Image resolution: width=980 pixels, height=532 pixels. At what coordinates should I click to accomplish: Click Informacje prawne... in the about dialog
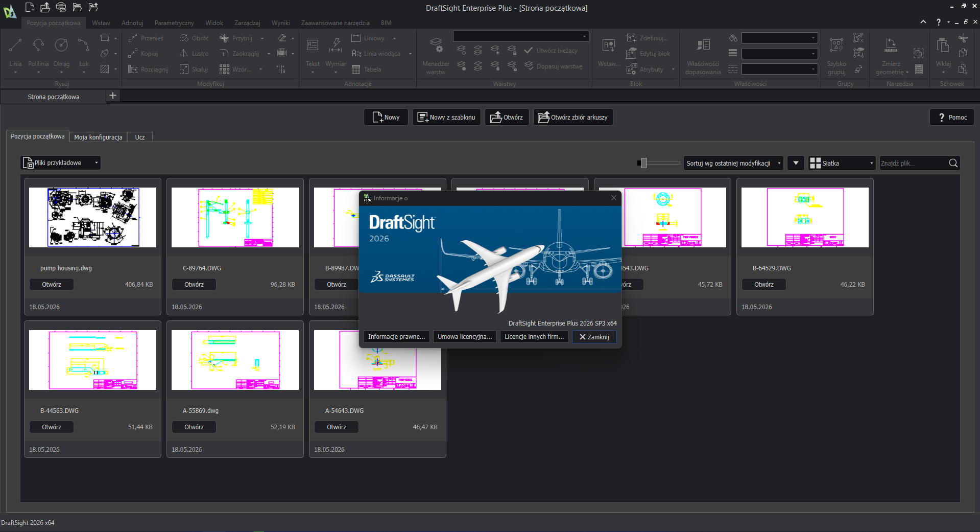click(396, 337)
